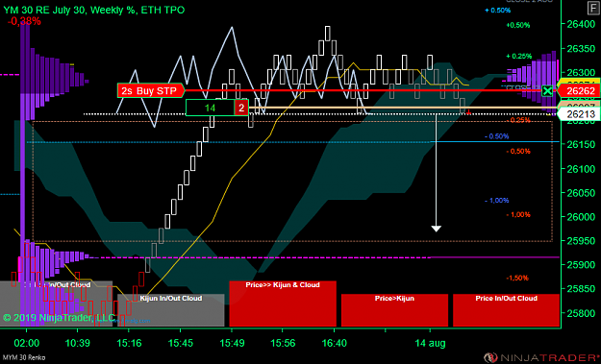
Task: Click the orange -0.25% level label
Action: tap(518, 120)
